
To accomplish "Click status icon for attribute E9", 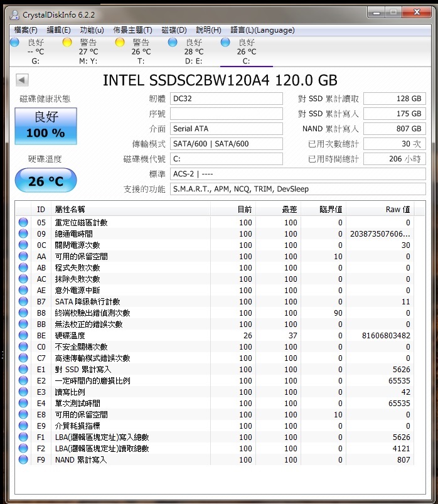I will coord(23,426).
